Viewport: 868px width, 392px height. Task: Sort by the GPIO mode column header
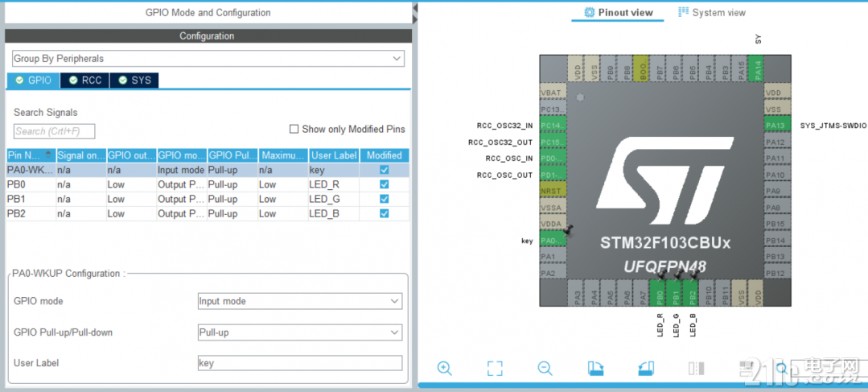[182, 155]
